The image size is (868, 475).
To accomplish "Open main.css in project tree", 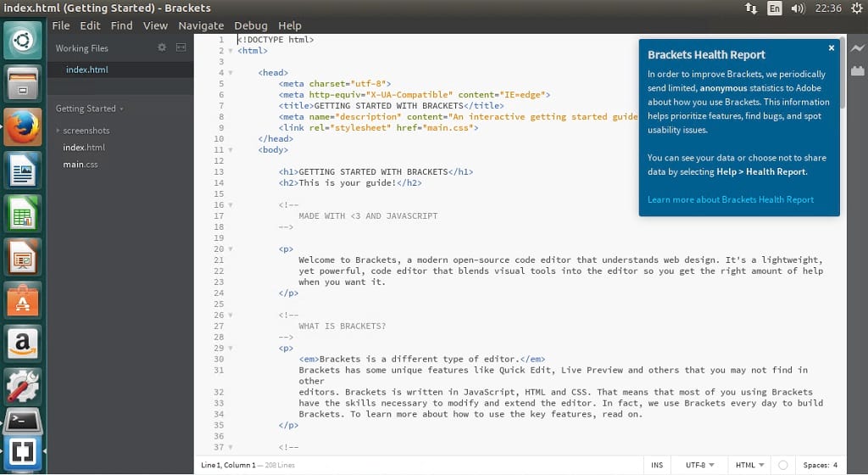I will [x=81, y=165].
